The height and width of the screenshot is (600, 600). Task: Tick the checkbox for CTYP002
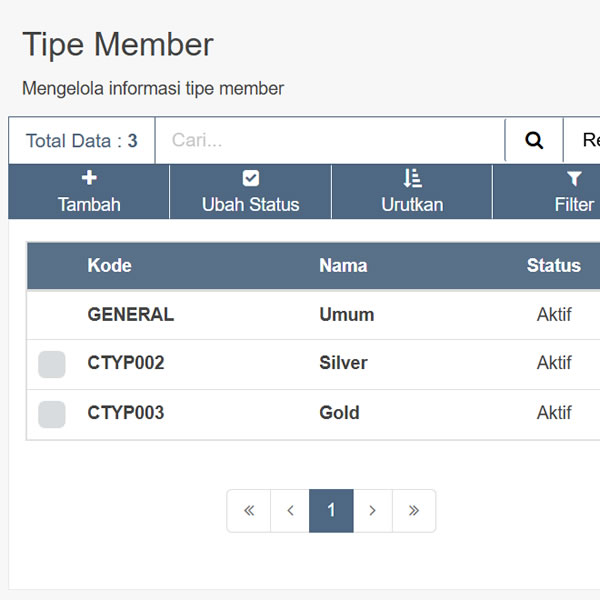click(x=52, y=364)
